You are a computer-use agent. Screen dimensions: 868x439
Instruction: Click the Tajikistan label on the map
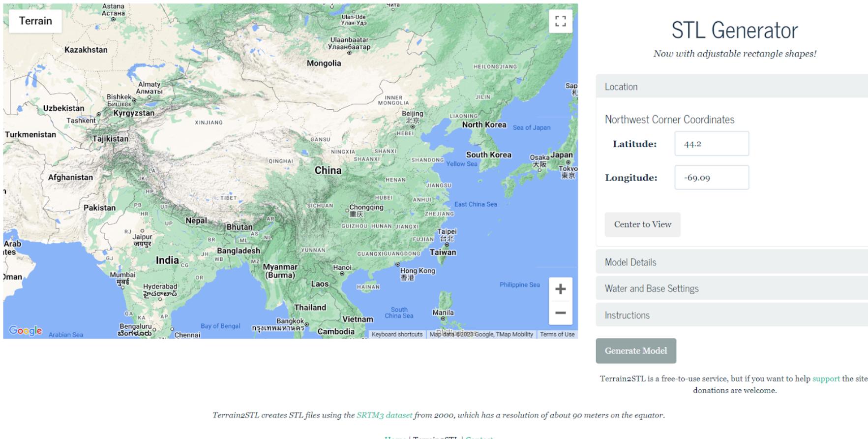[111, 139]
